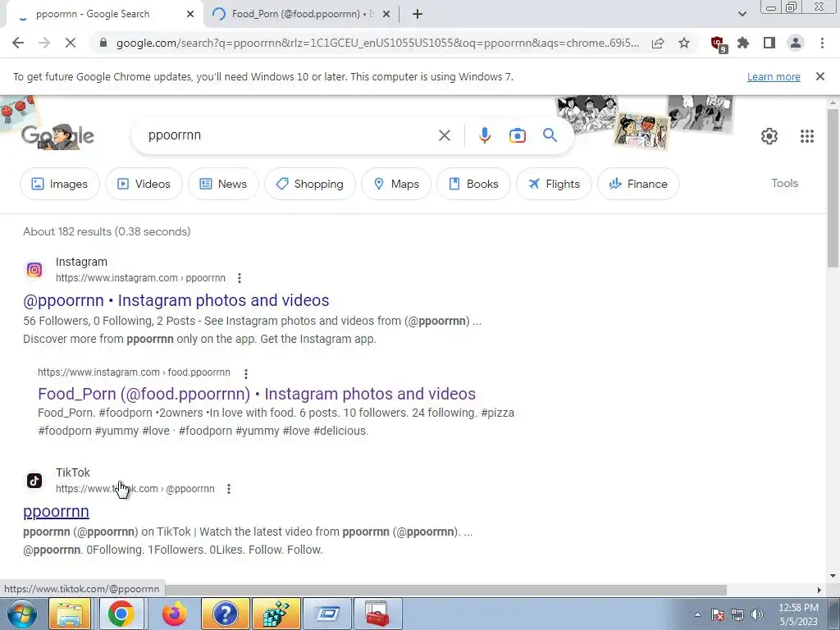The height and width of the screenshot is (630, 840).
Task: Click the instagram.com › ppoorrnn URL text
Action: click(140, 278)
